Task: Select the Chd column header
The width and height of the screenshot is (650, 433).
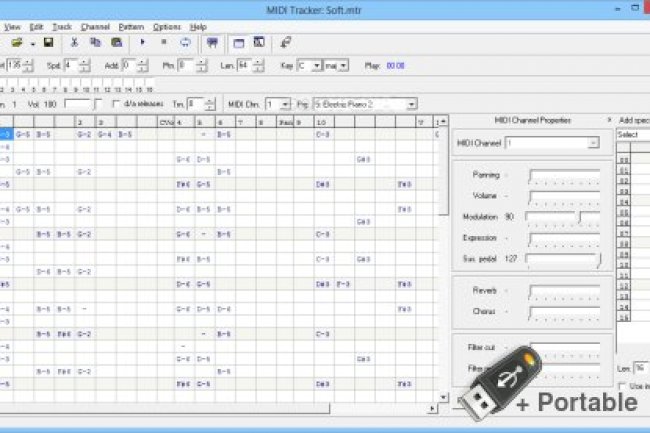Action: pyautogui.click(x=166, y=122)
